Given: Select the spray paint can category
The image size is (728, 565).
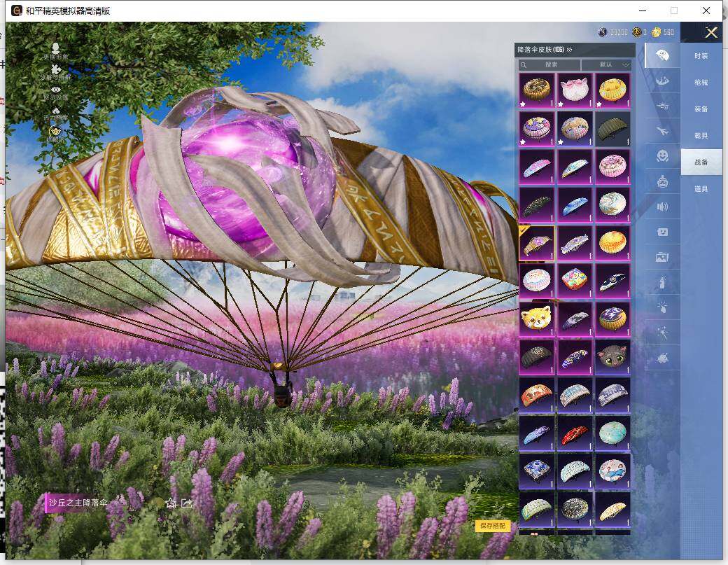Looking at the screenshot, I should (x=661, y=282).
